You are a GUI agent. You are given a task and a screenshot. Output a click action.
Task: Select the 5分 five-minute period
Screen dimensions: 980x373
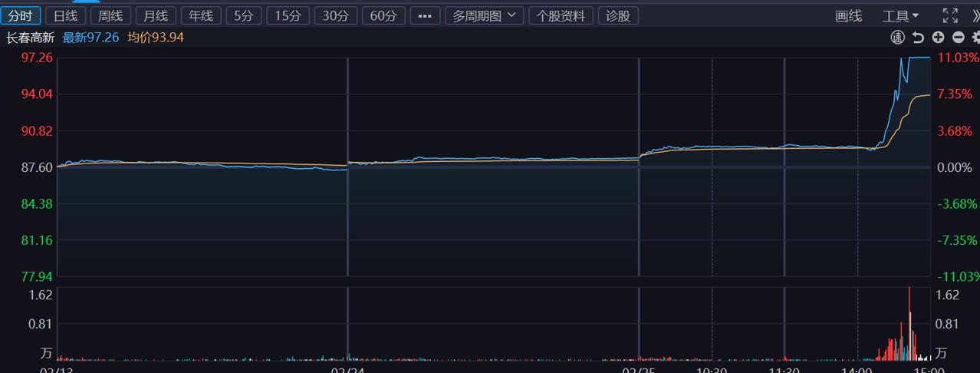point(244,15)
